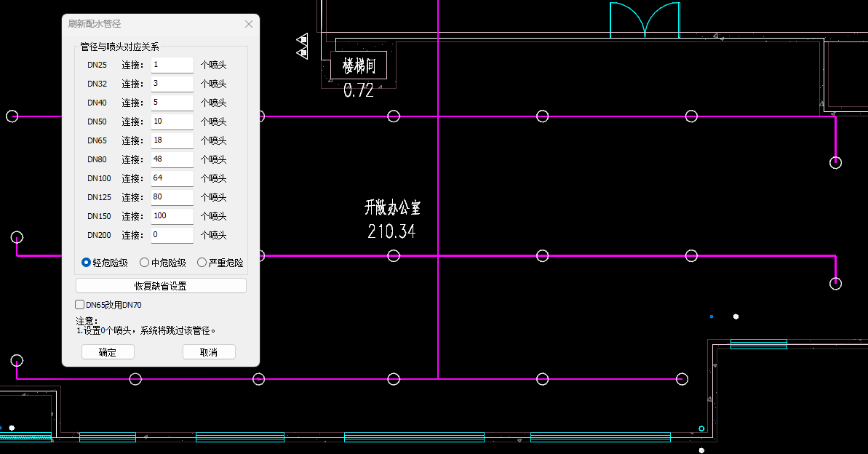Click the 开敞办公室 room label
Image resolution: width=868 pixels, height=454 pixels.
point(392,207)
